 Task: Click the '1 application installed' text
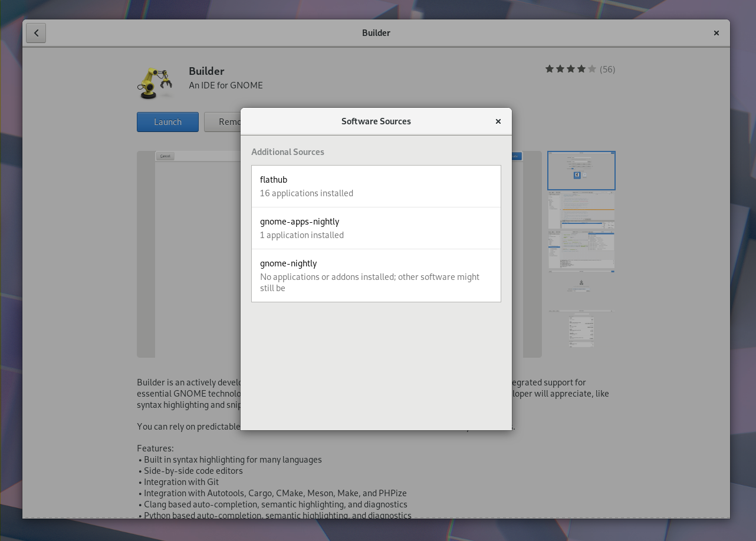[302, 235]
